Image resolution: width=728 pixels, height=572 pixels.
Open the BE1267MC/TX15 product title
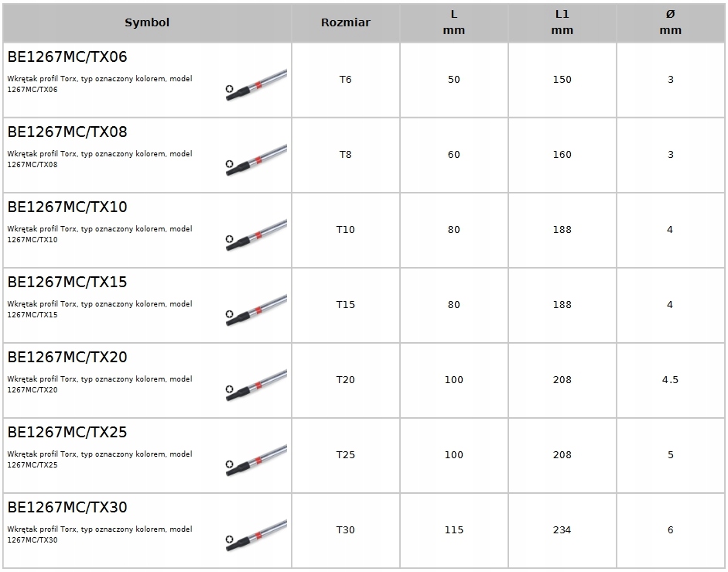67,283
